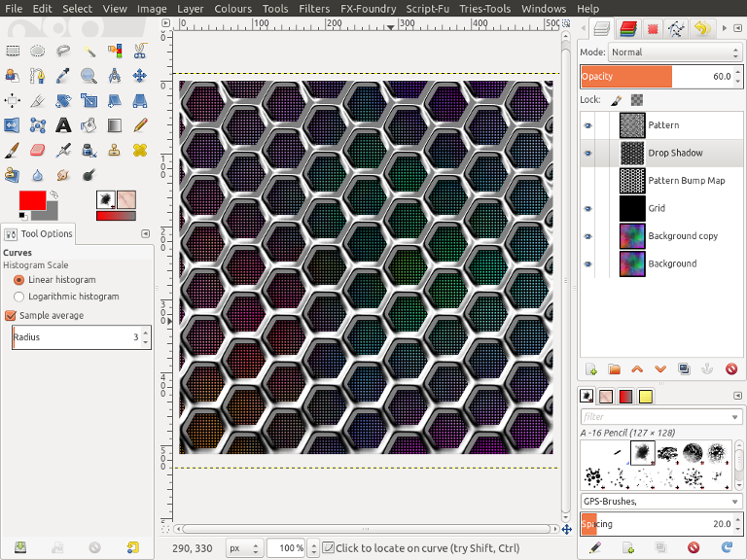Select the Text tool

pyautogui.click(x=63, y=125)
